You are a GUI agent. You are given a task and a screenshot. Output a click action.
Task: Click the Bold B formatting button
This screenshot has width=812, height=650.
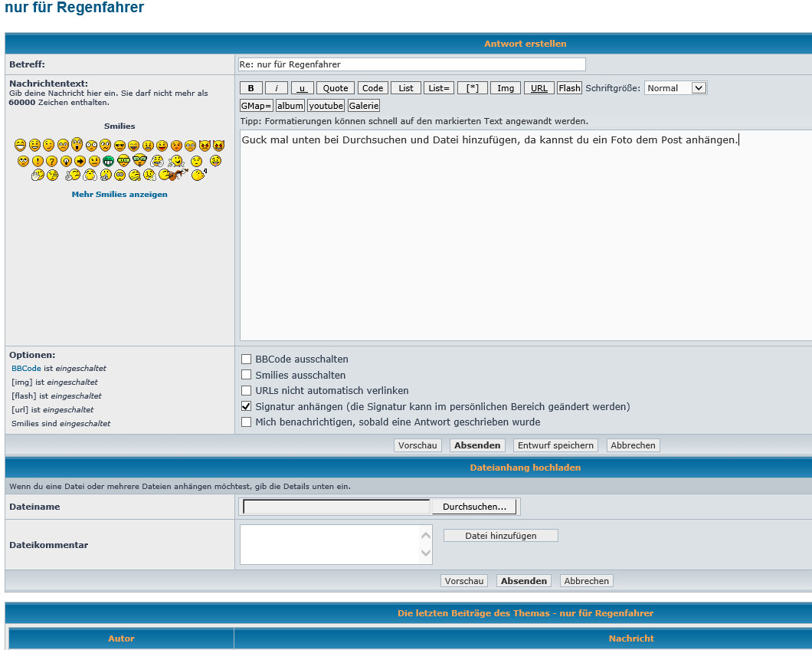coord(250,88)
